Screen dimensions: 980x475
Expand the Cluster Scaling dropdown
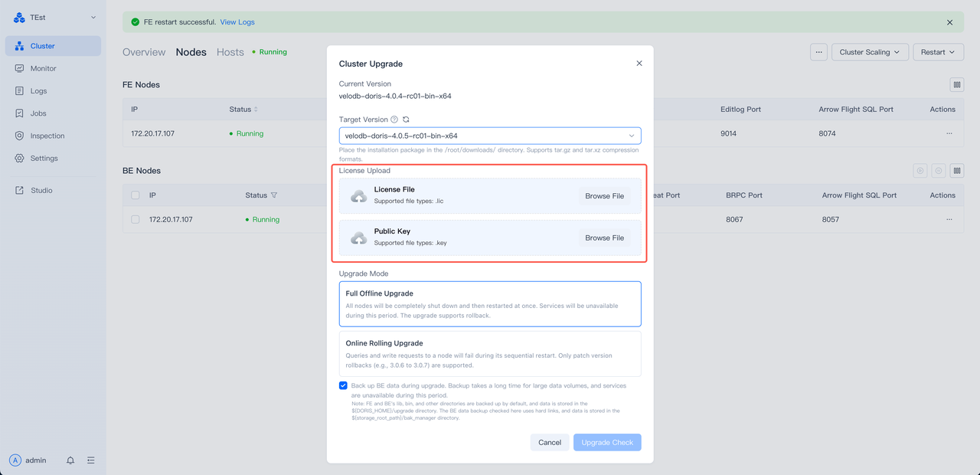point(870,52)
